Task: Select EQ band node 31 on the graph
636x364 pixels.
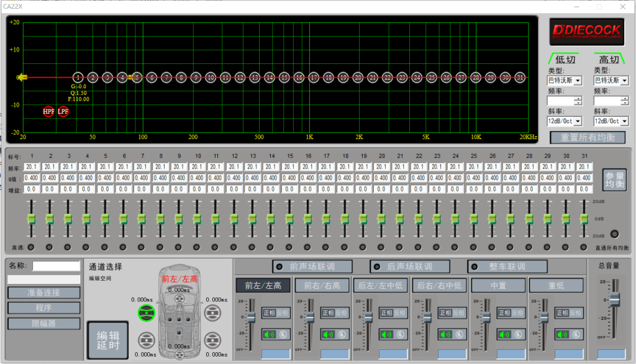Action: 520,77
